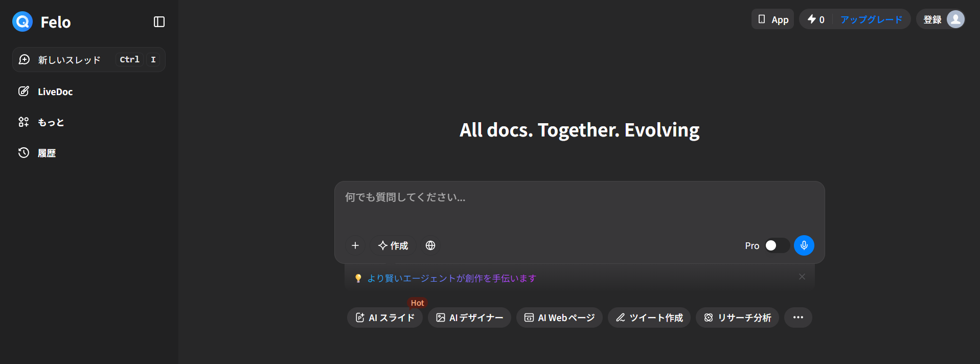Open the 作成 create dropdown

(x=393, y=245)
